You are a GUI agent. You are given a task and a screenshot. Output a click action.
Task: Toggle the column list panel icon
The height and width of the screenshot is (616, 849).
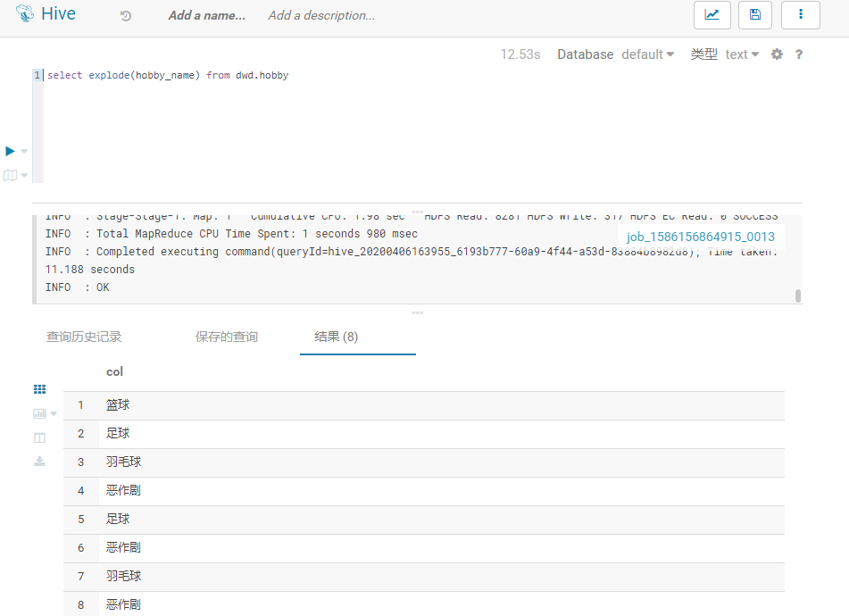pyautogui.click(x=39, y=438)
